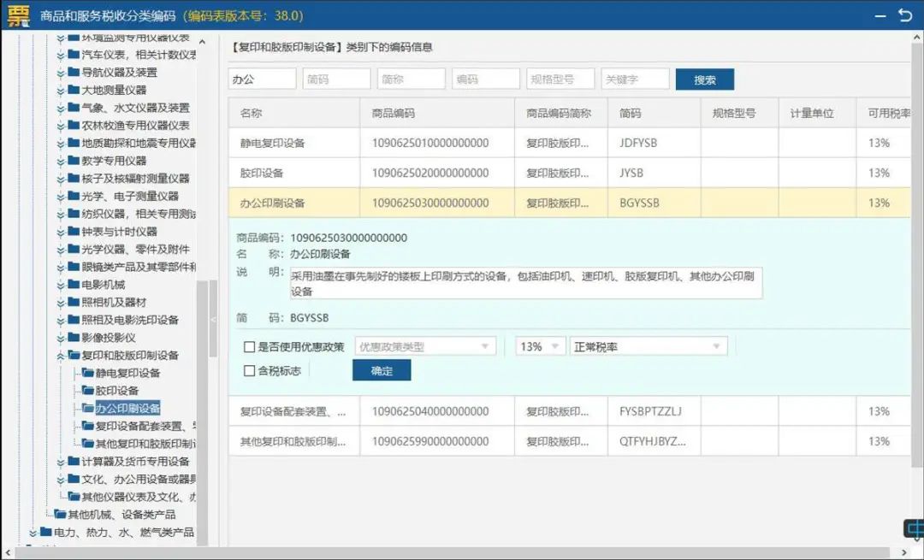The image size is (924, 560).
Task: Open the 正常税率 dropdown
Action: pyautogui.click(x=649, y=347)
